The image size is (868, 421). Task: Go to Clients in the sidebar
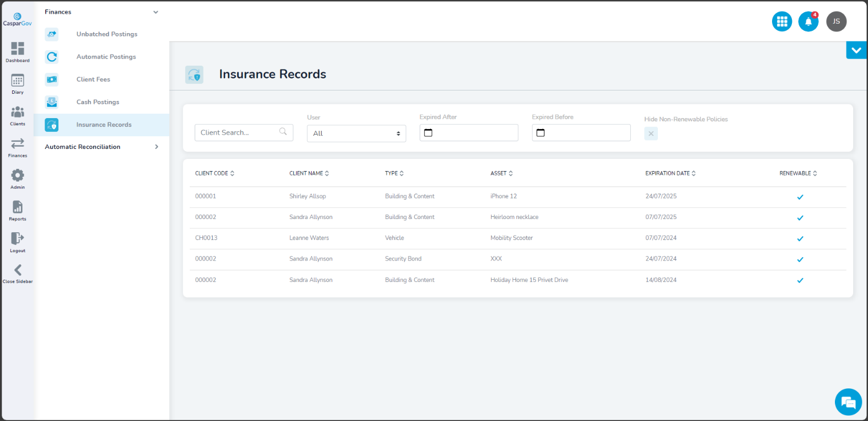tap(18, 114)
